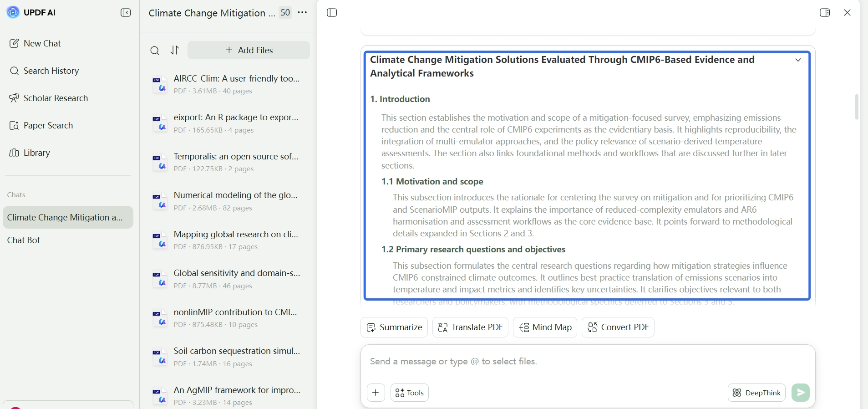This screenshot has height=409, width=868.
Task: Click the Mind Map button
Action: coord(545,327)
